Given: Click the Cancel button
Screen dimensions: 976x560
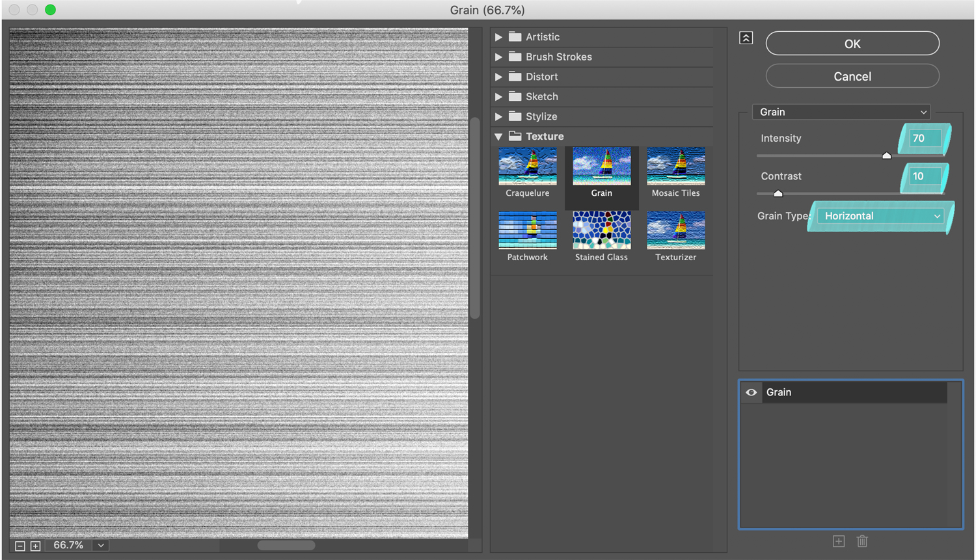Looking at the screenshot, I should (852, 76).
